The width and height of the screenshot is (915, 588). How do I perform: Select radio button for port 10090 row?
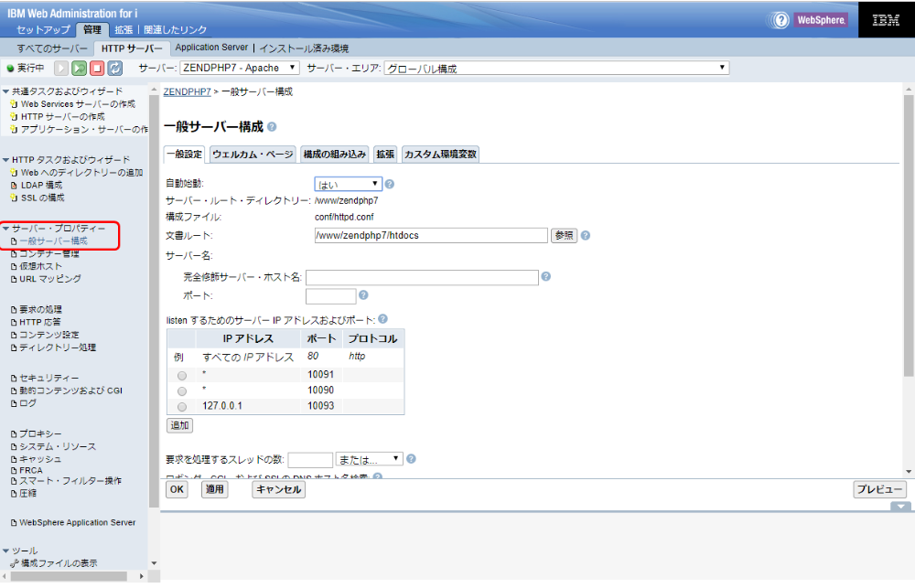pyautogui.click(x=182, y=390)
